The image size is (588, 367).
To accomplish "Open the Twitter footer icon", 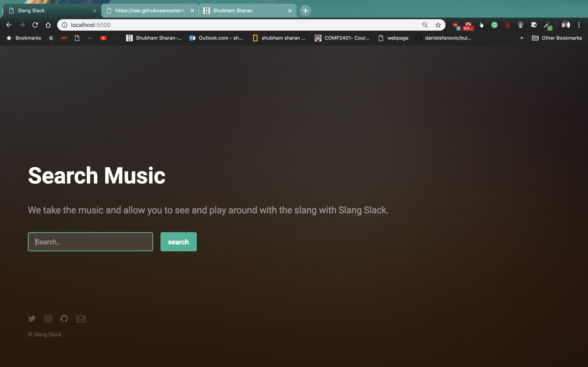I will click(32, 318).
